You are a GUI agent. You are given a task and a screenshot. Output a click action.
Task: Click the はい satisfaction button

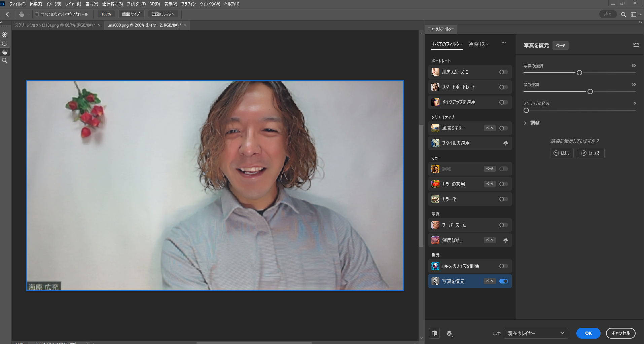pyautogui.click(x=562, y=153)
